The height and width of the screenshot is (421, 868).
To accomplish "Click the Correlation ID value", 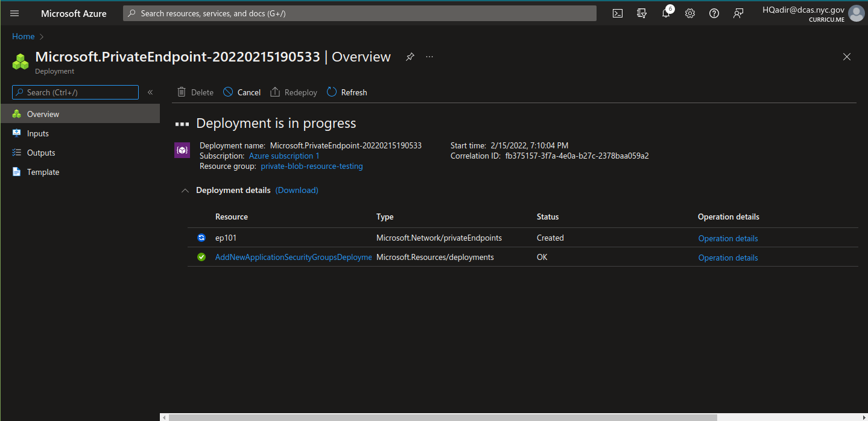I will 577,156.
